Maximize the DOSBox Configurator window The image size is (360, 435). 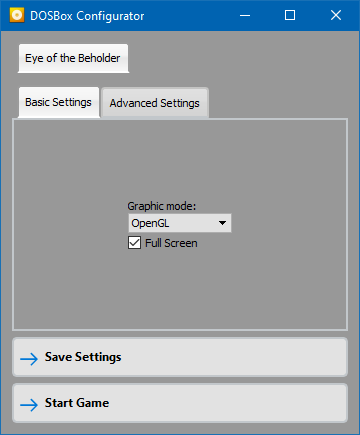point(290,15)
